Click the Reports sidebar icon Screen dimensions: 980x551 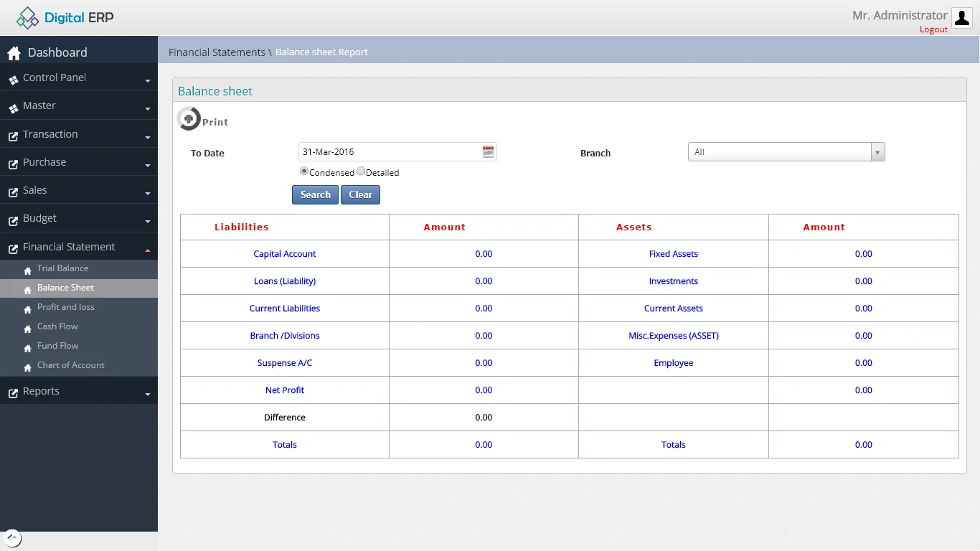point(13,393)
